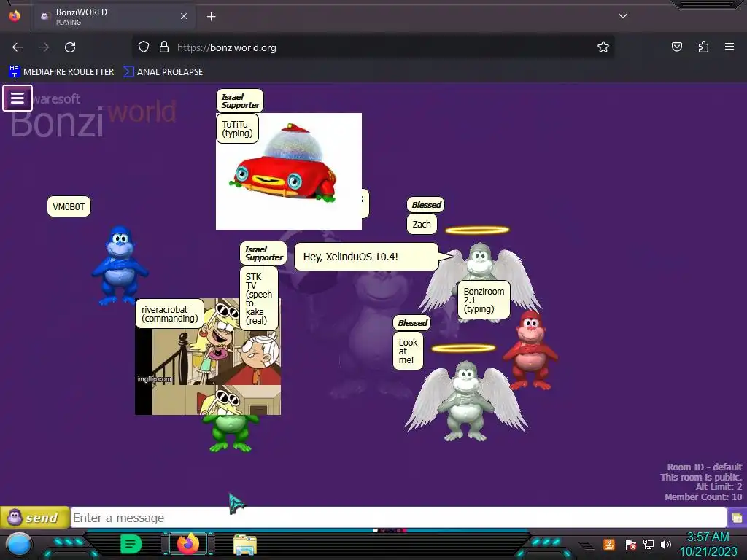View site security via padlock icon
The width and height of the screenshot is (747, 560).
coord(164,47)
